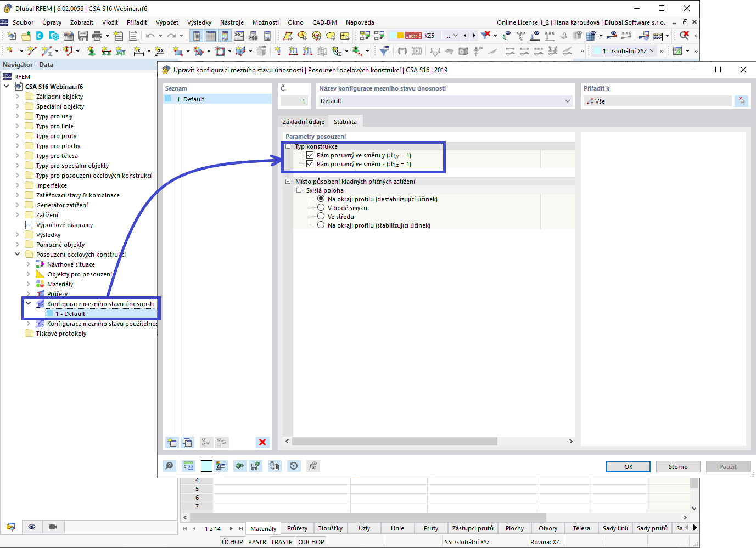
Task: Open the Výpočet menu
Action: coord(167,22)
